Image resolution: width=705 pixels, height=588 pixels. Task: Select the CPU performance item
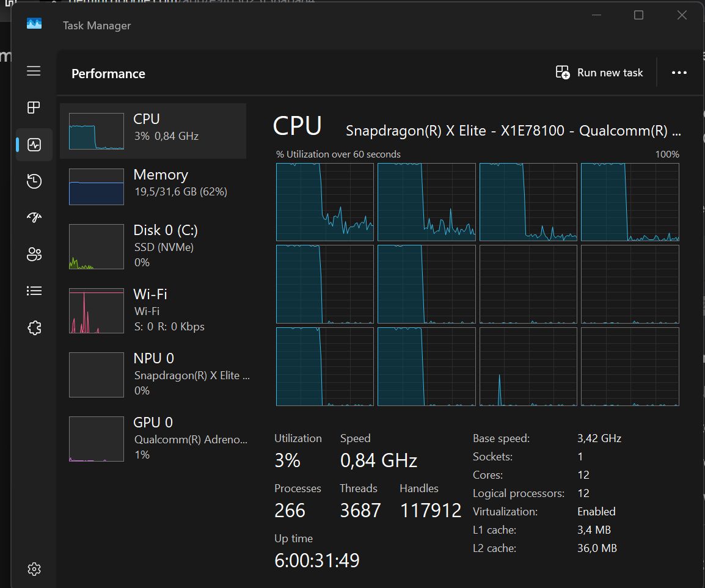coord(153,131)
